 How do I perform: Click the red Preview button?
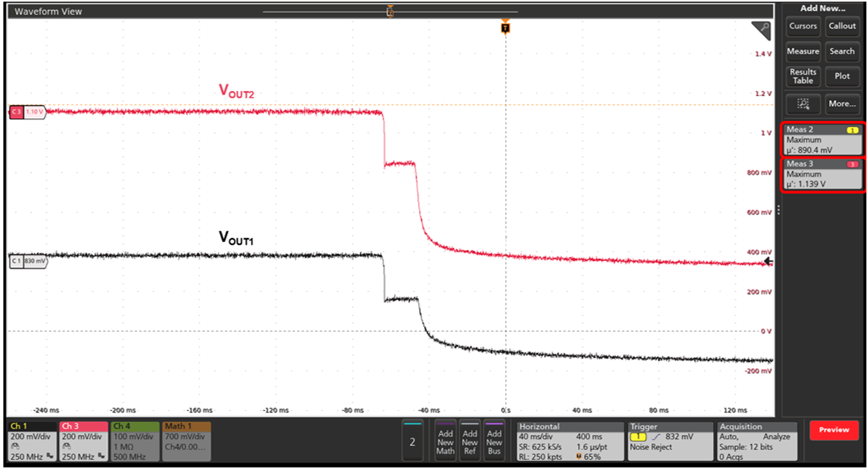[834, 430]
